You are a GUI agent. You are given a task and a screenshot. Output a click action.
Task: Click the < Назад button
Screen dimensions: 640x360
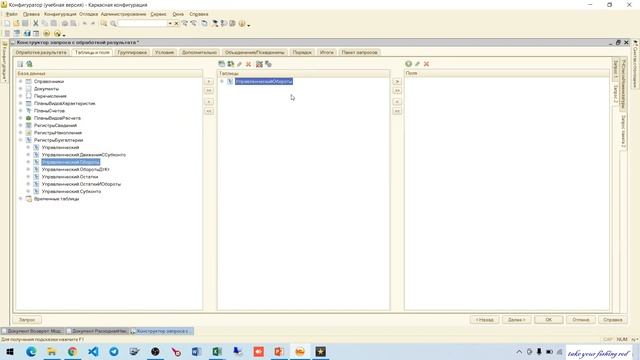click(x=484, y=320)
